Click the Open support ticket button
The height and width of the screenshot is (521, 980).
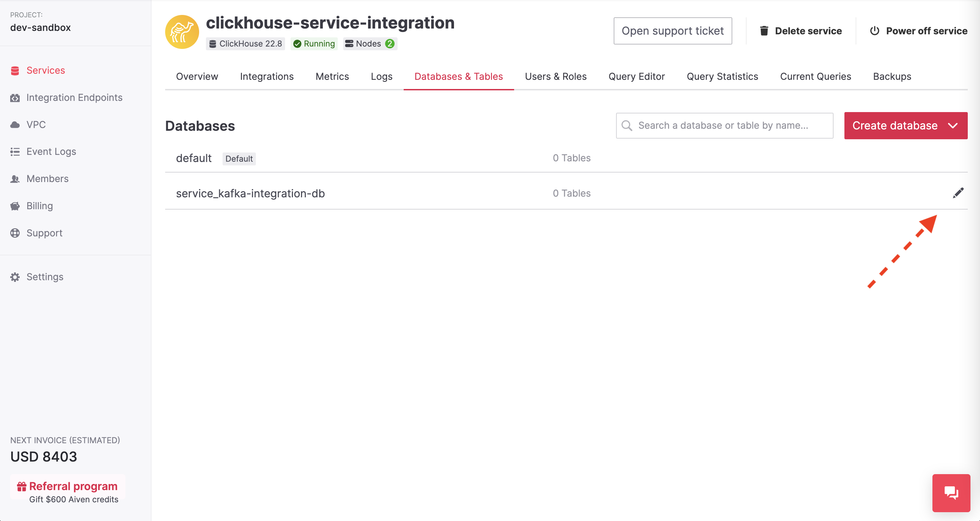[x=672, y=31]
